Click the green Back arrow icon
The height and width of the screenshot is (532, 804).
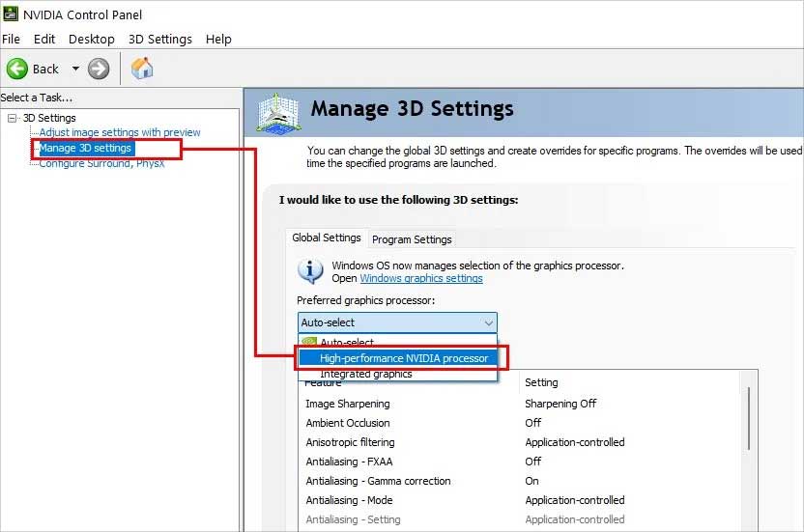click(16, 69)
